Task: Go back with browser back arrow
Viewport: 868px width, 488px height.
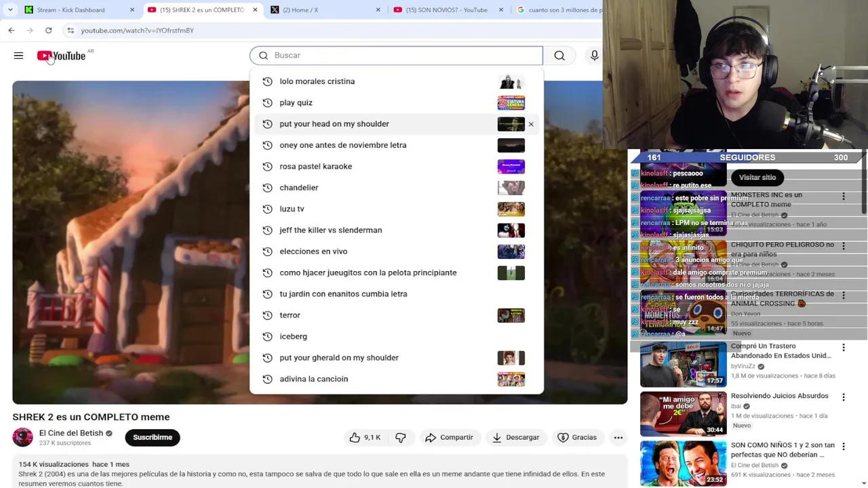Action: click(11, 30)
